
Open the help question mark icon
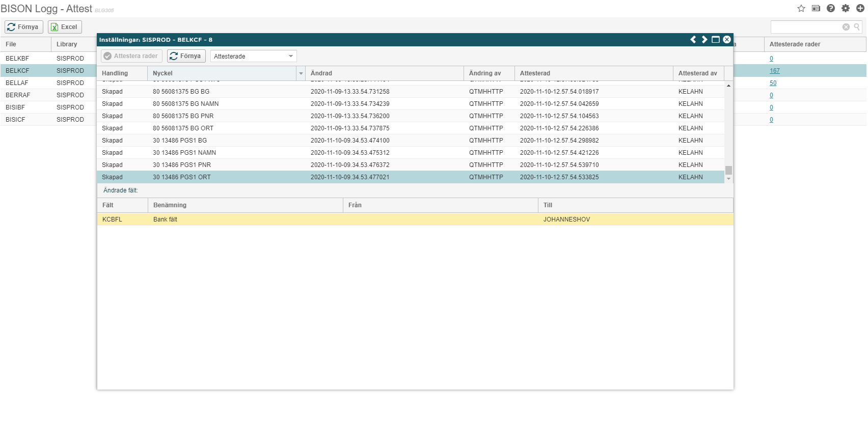click(x=831, y=8)
